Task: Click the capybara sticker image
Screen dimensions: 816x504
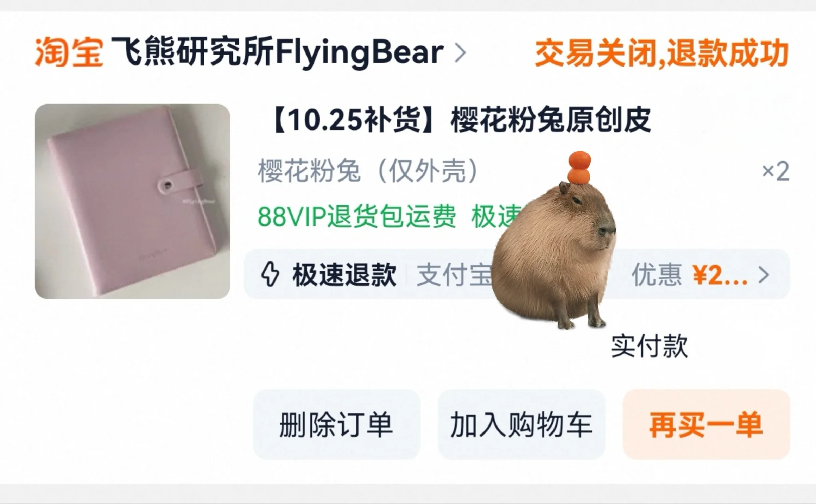Action: (555, 240)
